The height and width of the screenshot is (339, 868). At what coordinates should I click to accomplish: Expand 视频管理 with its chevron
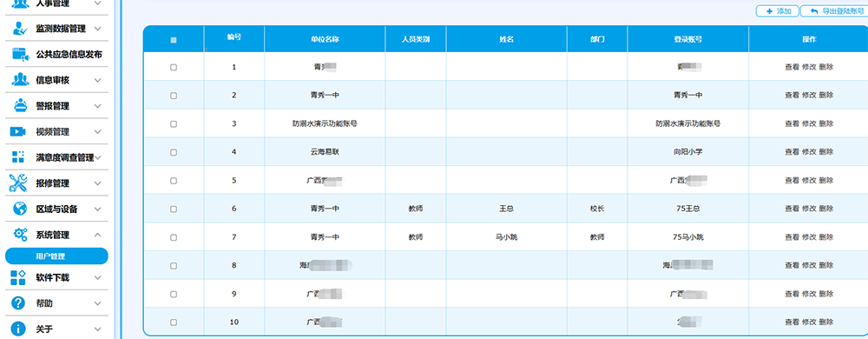click(x=98, y=132)
